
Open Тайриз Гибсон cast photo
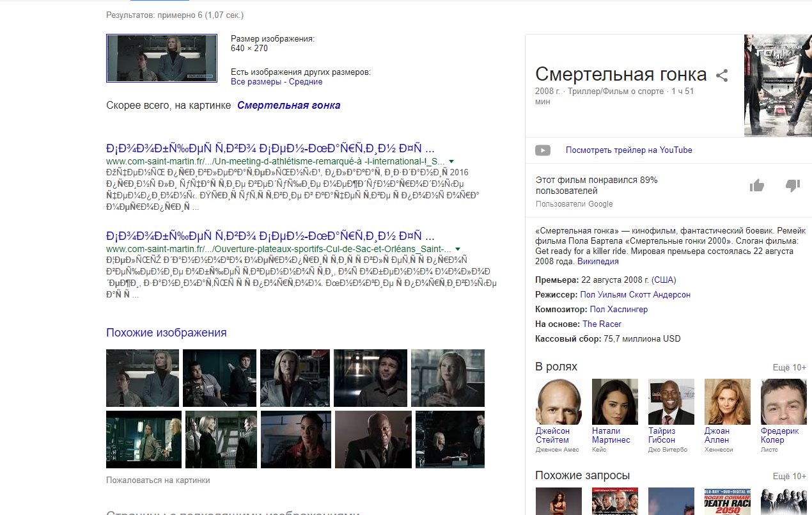click(671, 402)
